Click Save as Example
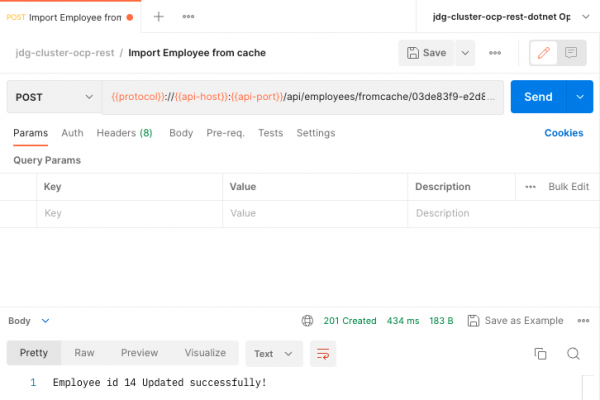Image resolution: width=600 pixels, height=400 pixels. (x=515, y=321)
